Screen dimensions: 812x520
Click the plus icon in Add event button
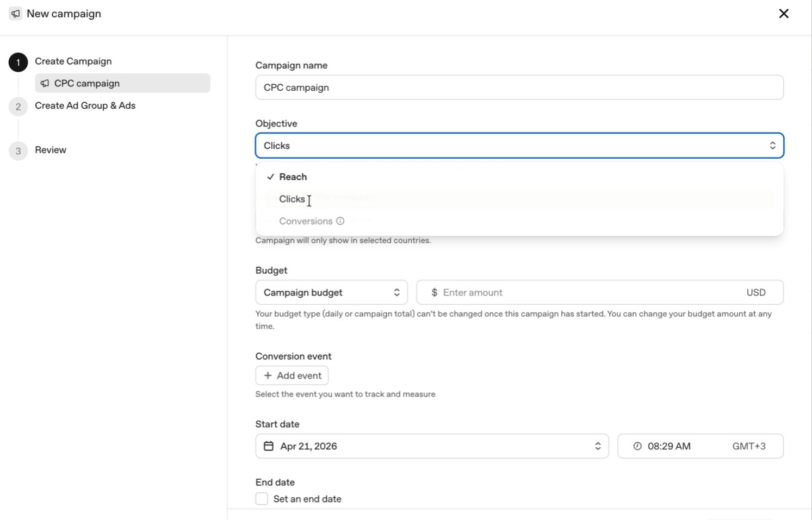[268, 375]
